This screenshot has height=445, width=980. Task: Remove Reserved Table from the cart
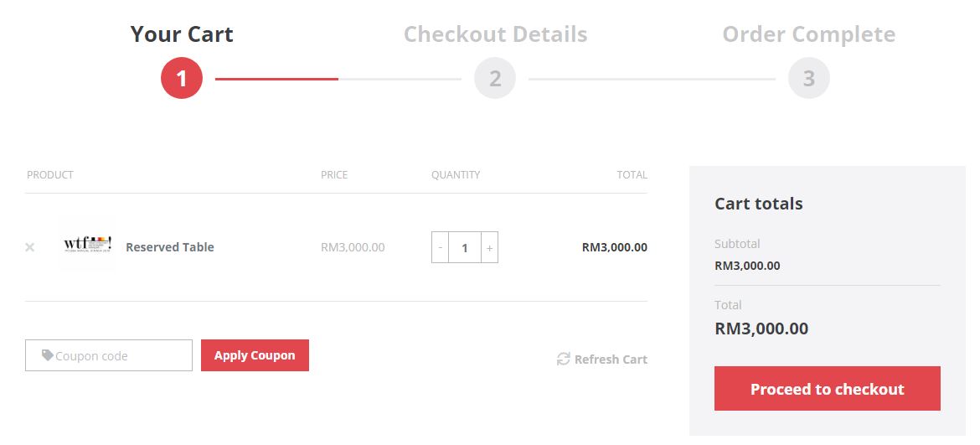(x=29, y=247)
